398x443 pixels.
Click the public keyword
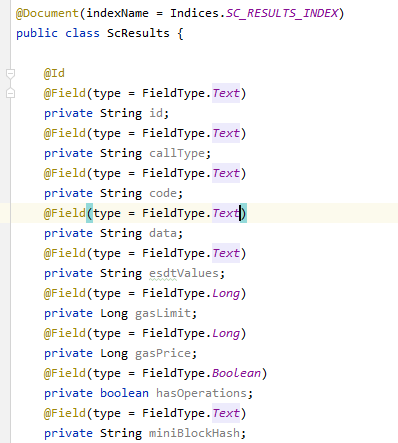37,33
